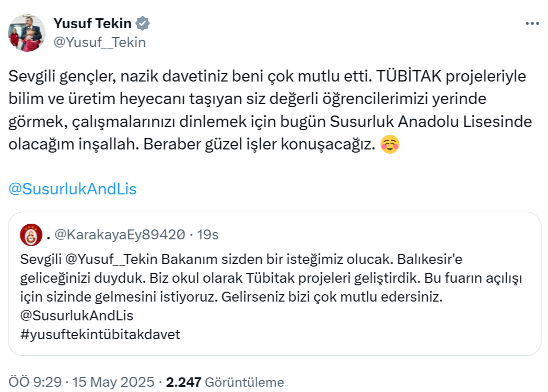
Task: Open the 2.247 Görüntüleme view count
Action: coord(225,382)
